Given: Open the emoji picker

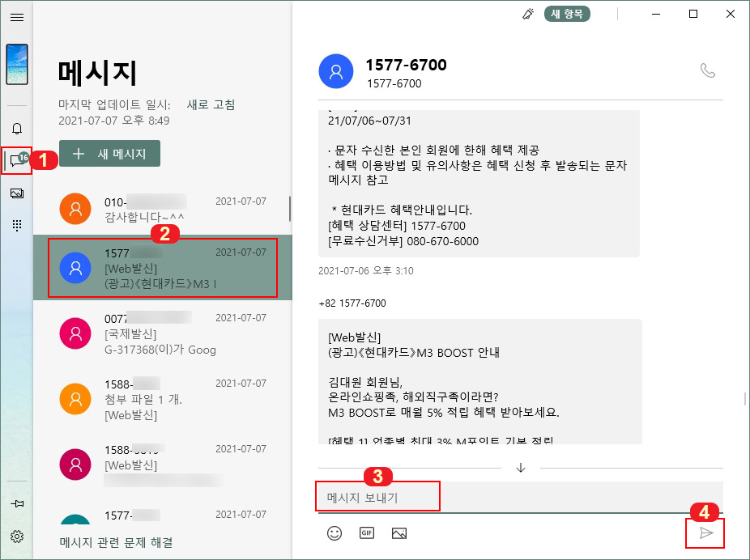Looking at the screenshot, I should 334,533.
